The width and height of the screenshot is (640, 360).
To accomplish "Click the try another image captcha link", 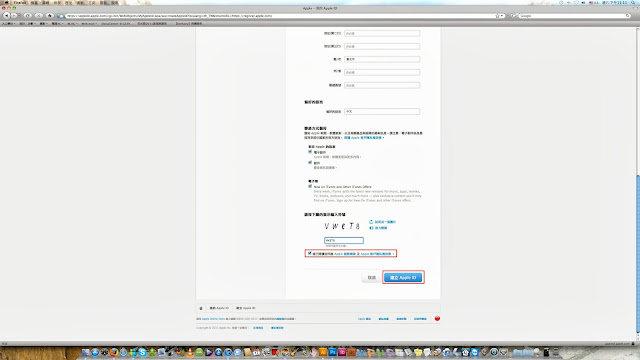I will coord(385,222).
